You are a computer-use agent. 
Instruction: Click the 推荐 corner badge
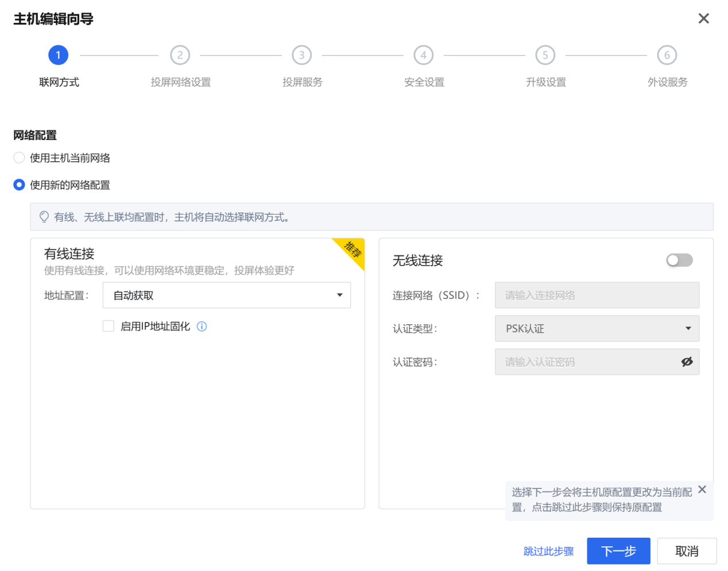353,250
